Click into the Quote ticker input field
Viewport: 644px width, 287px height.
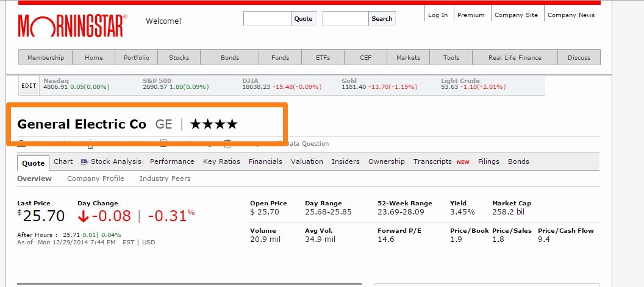click(267, 18)
